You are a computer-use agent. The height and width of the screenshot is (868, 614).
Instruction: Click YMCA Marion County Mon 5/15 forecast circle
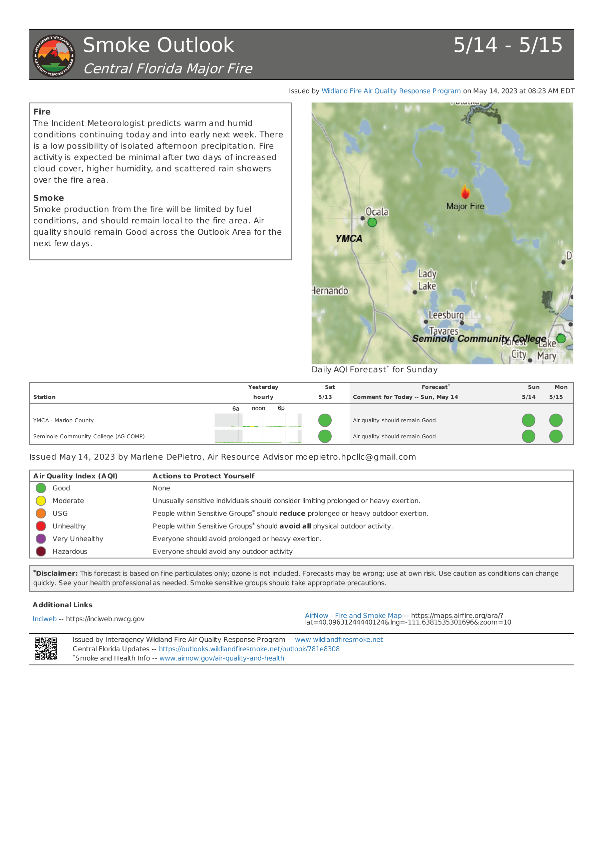555,420
